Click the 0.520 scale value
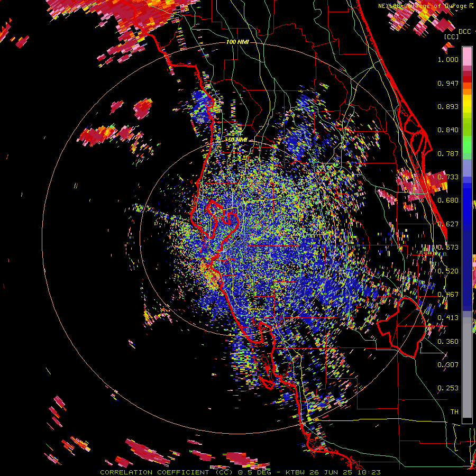The width and height of the screenshot is (476, 476). click(x=448, y=271)
